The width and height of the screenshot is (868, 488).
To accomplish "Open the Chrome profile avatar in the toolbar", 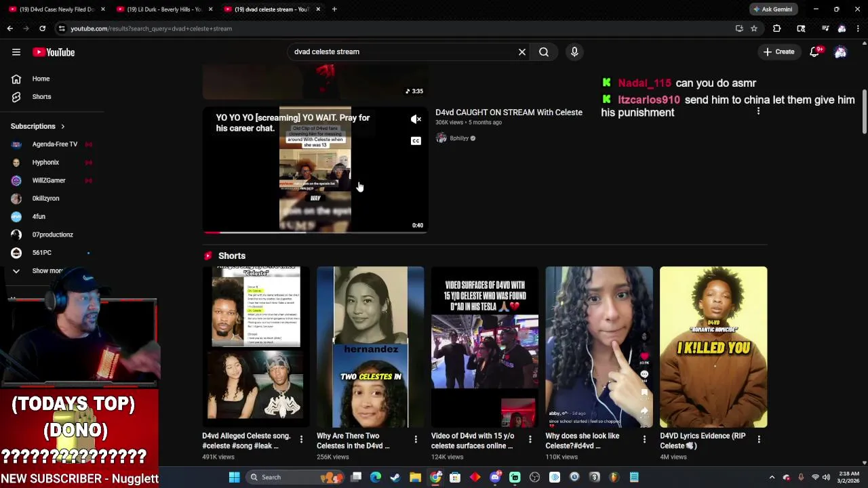I will pyautogui.click(x=842, y=28).
